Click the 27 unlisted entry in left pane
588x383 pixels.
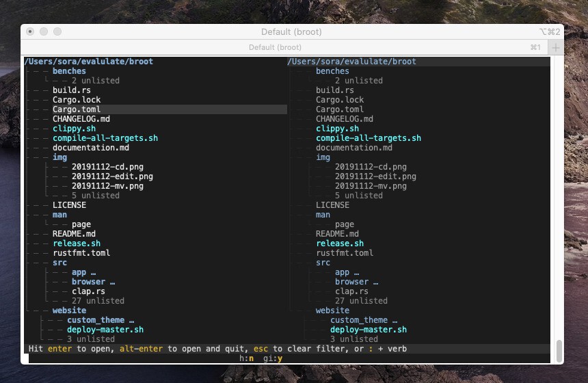98,301
